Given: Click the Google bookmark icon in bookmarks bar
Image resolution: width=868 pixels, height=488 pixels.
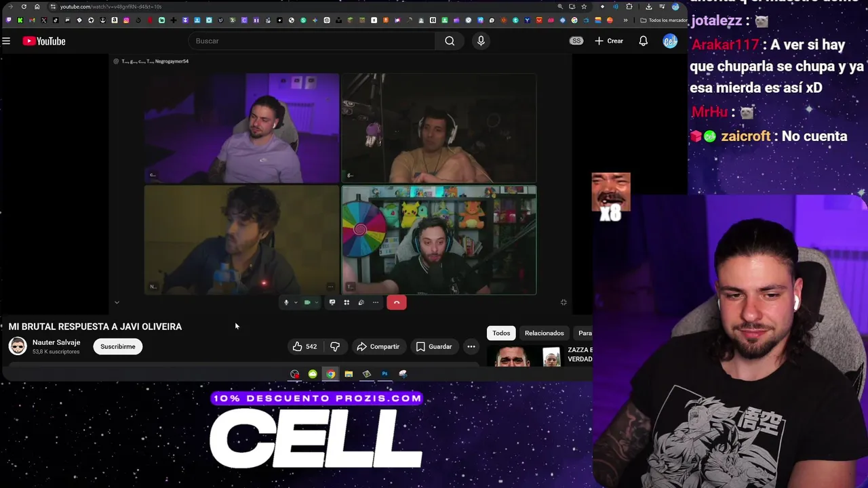Looking at the screenshot, I should 574,20.
